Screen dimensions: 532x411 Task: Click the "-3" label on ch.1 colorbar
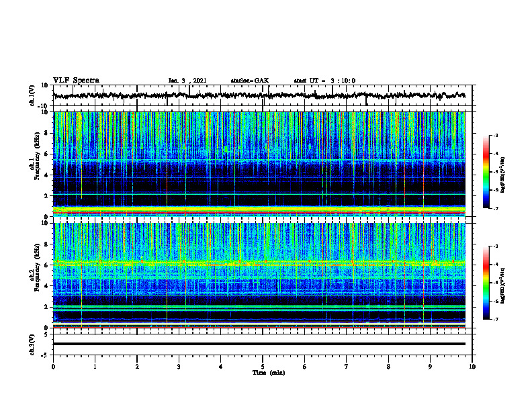pos(495,135)
